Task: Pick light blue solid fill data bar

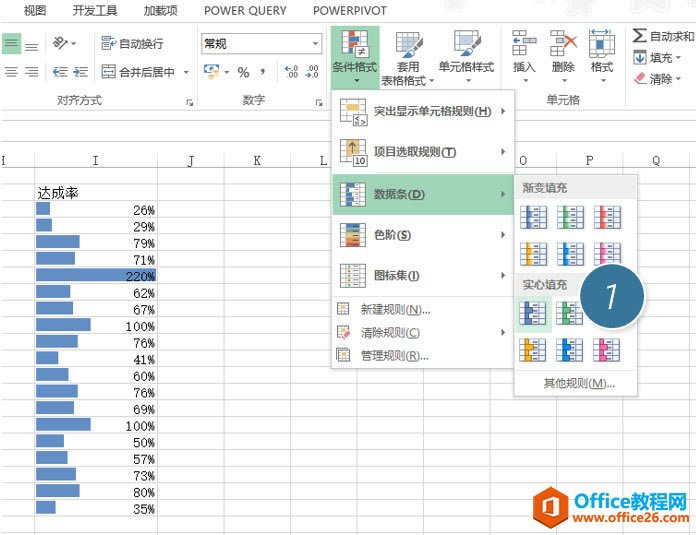Action: click(570, 350)
